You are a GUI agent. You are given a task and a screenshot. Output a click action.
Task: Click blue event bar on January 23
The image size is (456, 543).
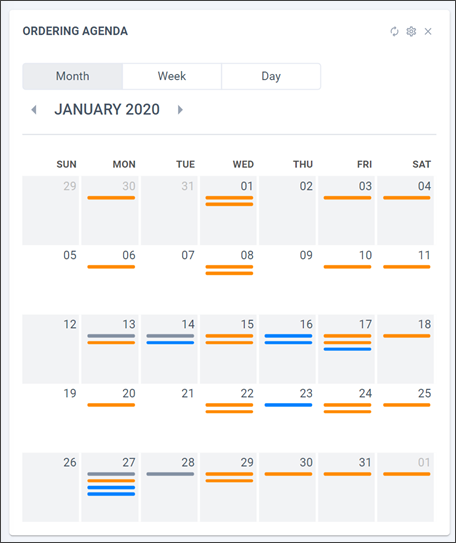click(288, 405)
